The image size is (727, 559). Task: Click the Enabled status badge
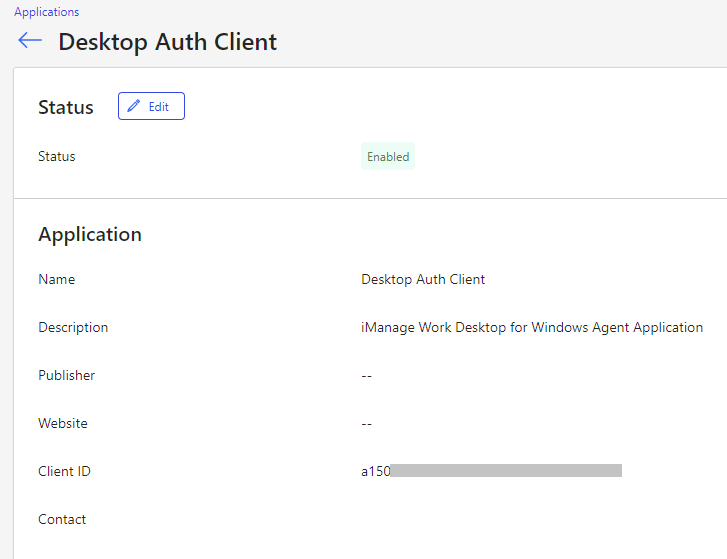(388, 157)
